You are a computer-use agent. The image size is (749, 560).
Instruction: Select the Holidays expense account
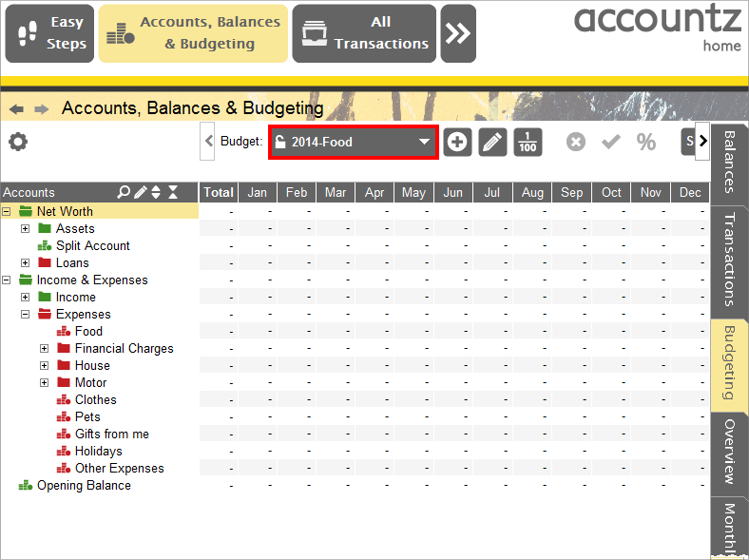99,451
